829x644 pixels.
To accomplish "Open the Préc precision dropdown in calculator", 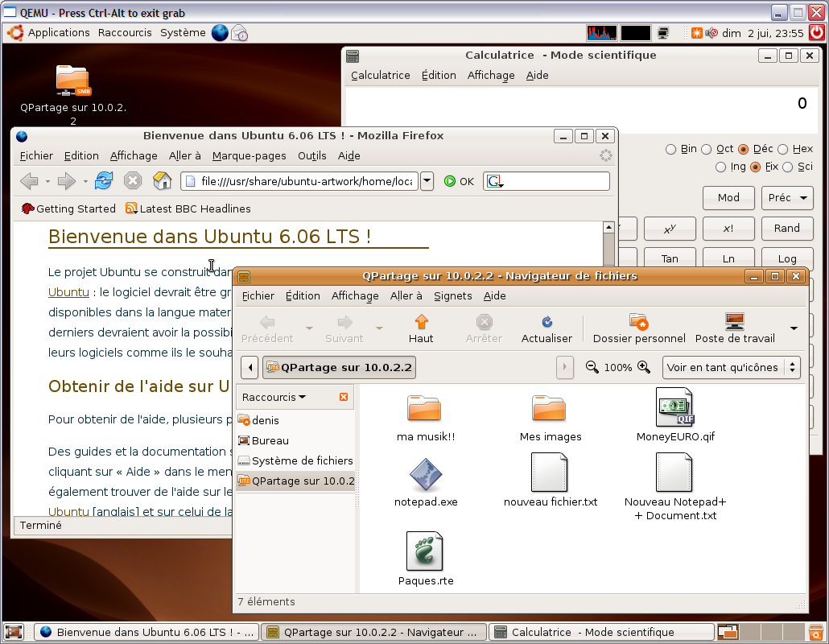I will point(787,198).
